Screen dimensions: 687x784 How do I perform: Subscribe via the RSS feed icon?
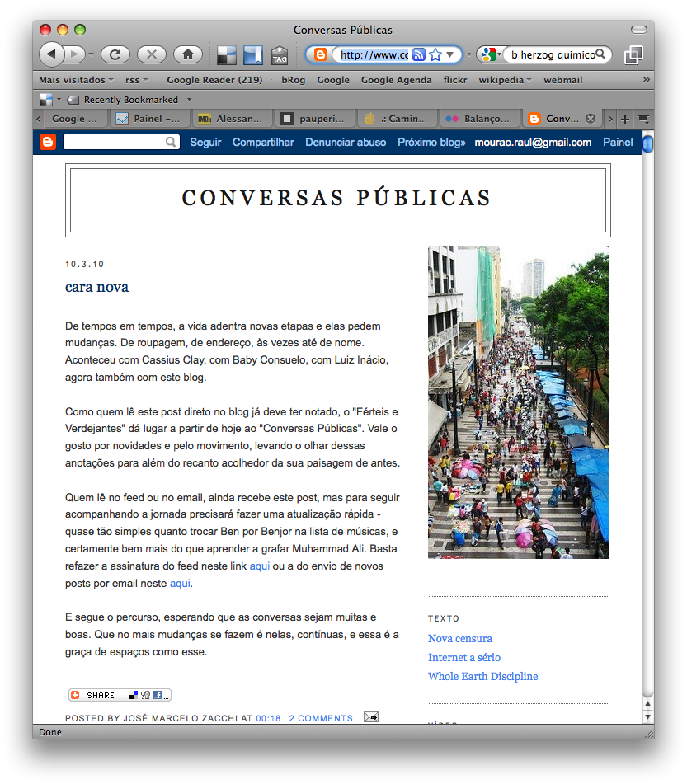click(419, 54)
